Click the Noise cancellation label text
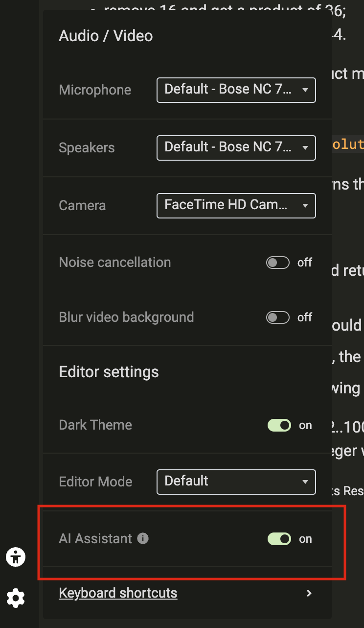 tap(115, 263)
